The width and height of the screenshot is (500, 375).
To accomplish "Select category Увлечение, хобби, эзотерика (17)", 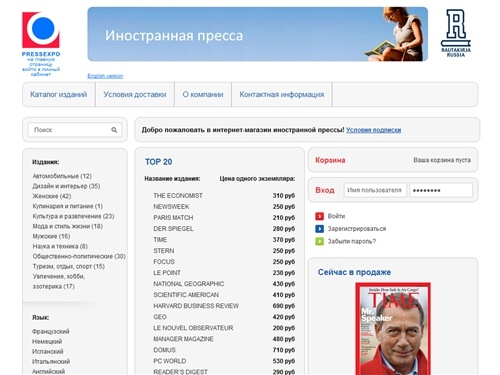I will coord(59,281).
